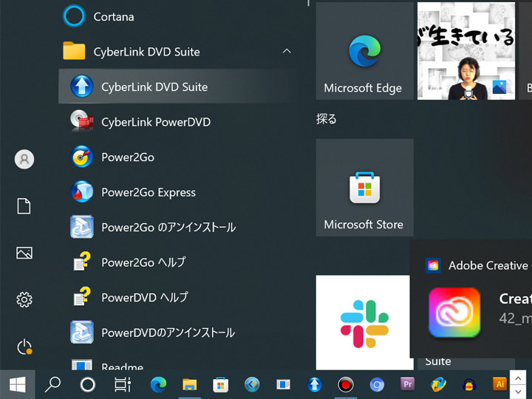Click the photo tile thumbnail
This screenshot has height=399, width=532.
pyautogui.click(x=465, y=51)
